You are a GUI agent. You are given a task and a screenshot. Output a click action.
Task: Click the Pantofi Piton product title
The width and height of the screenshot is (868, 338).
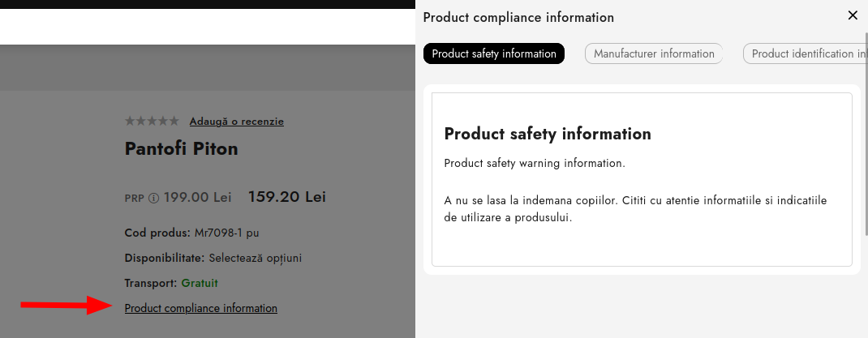[181, 149]
